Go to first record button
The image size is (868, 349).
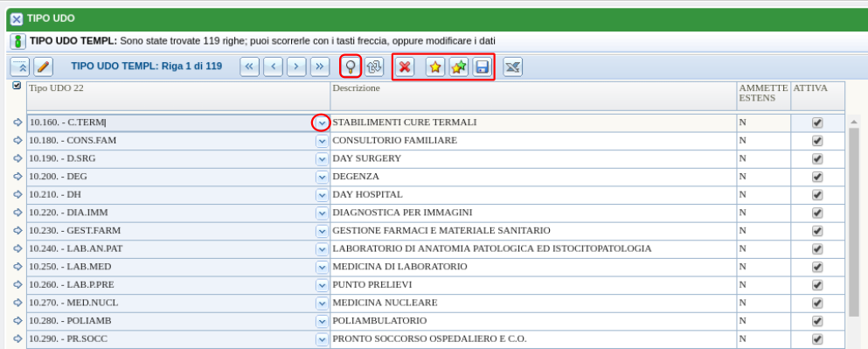tap(249, 67)
